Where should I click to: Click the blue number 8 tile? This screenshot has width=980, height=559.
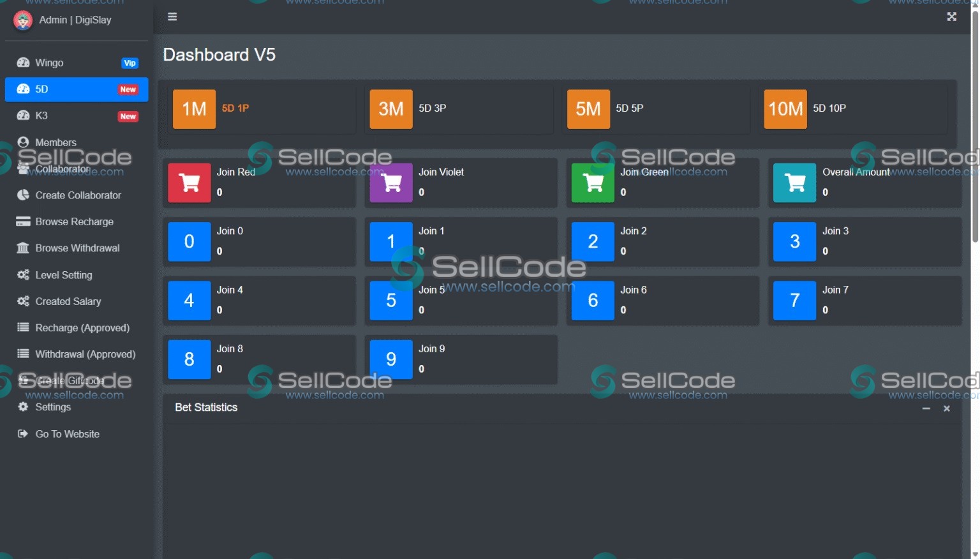[x=189, y=359]
